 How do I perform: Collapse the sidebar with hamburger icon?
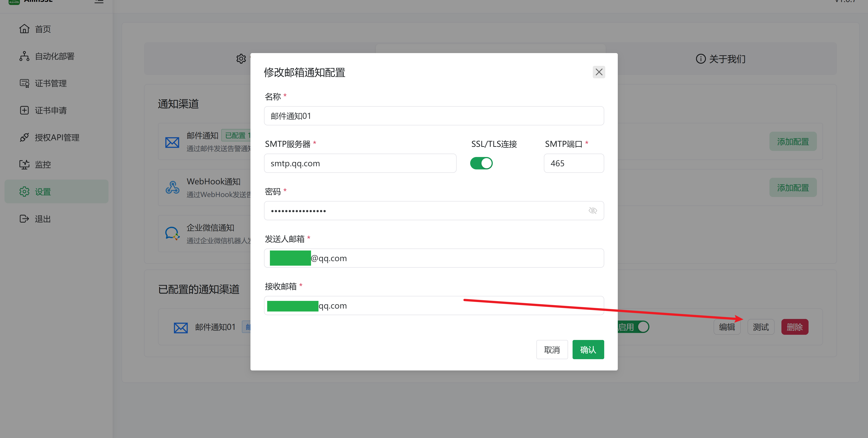tap(99, 1)
